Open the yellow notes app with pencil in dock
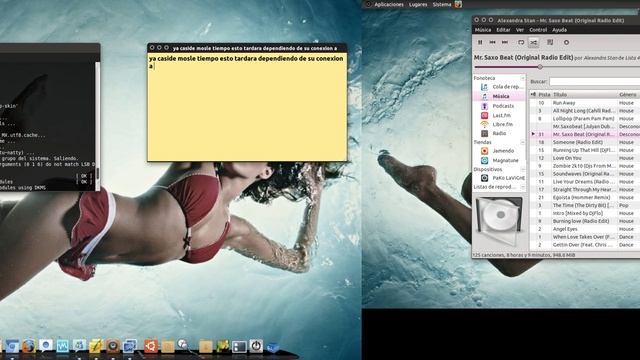640x360 pixels. [96, 346]
